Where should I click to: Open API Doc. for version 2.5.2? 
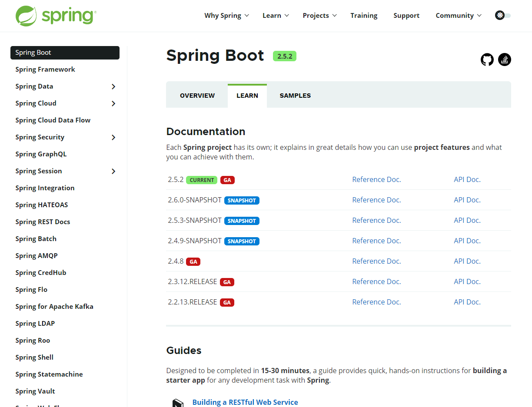[x=467, y=179]
